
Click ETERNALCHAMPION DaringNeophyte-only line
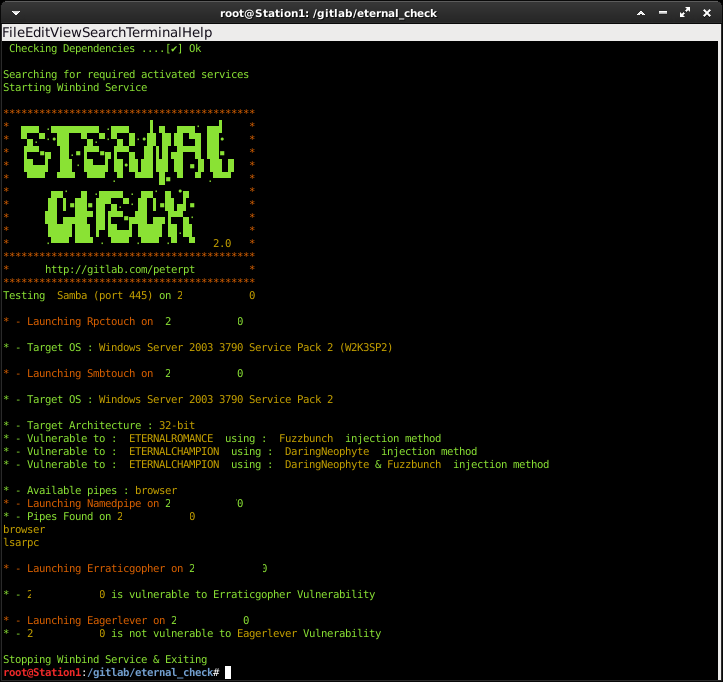pyautogui.click(x=240, y=451)
